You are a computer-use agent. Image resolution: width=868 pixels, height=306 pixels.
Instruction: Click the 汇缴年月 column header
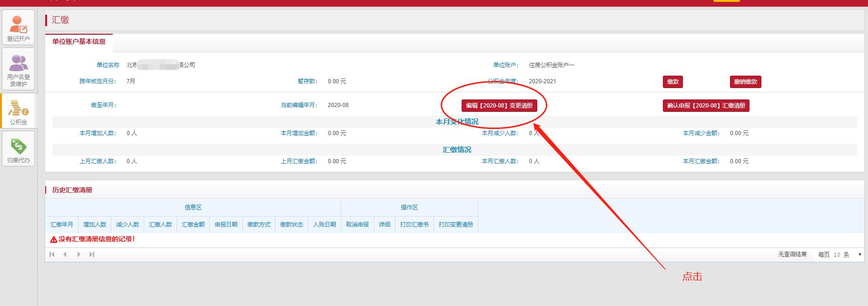tap(62, 225)
